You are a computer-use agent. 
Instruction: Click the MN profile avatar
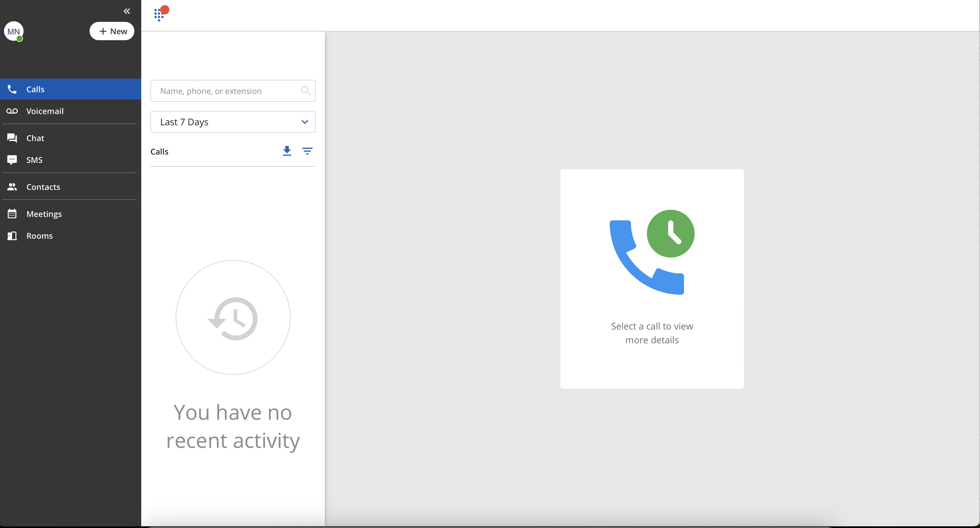13,31
